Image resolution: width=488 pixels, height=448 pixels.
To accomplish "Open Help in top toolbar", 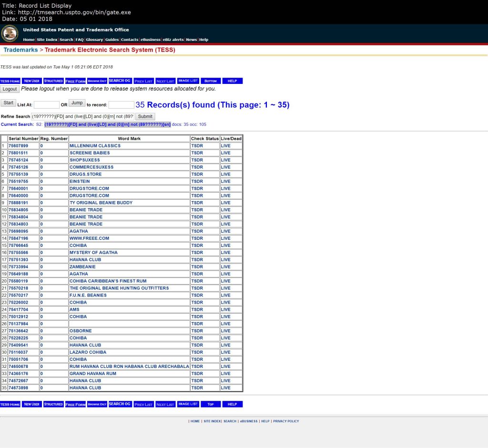I will 233,81.
